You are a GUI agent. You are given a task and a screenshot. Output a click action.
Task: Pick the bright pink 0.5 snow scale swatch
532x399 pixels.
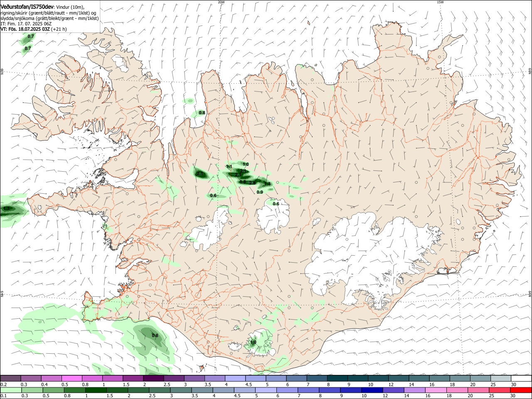71,378
